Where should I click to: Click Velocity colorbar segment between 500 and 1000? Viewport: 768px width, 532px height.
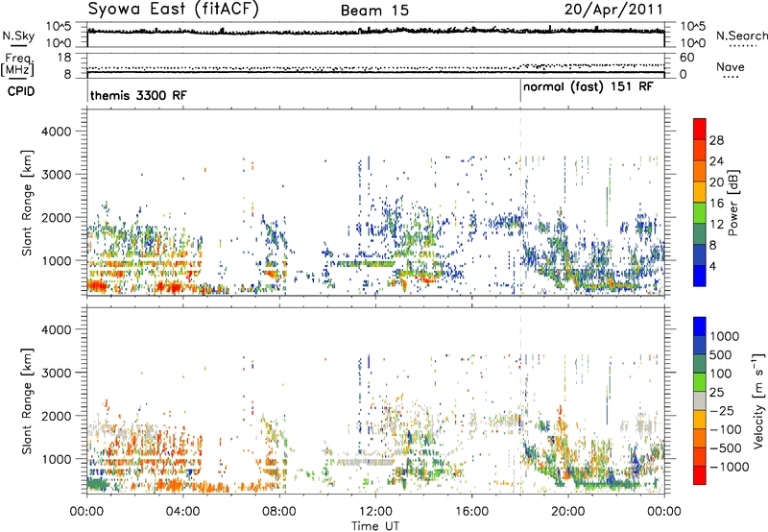coord(700,345)
